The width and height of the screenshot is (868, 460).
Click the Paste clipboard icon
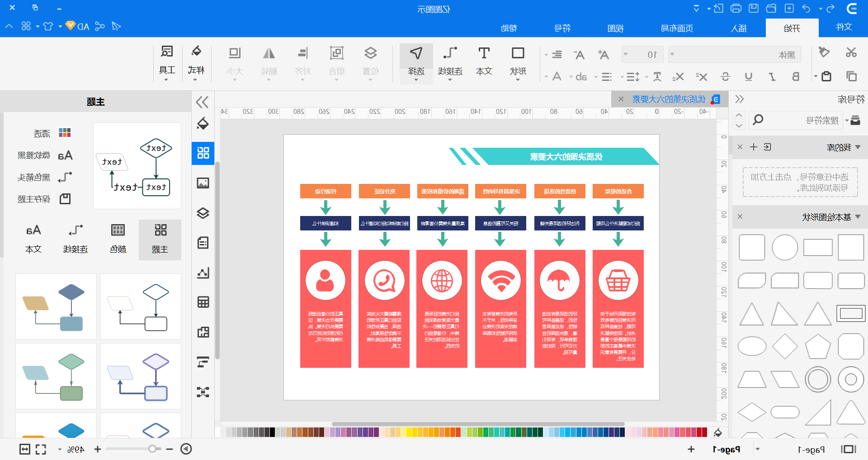826,76
